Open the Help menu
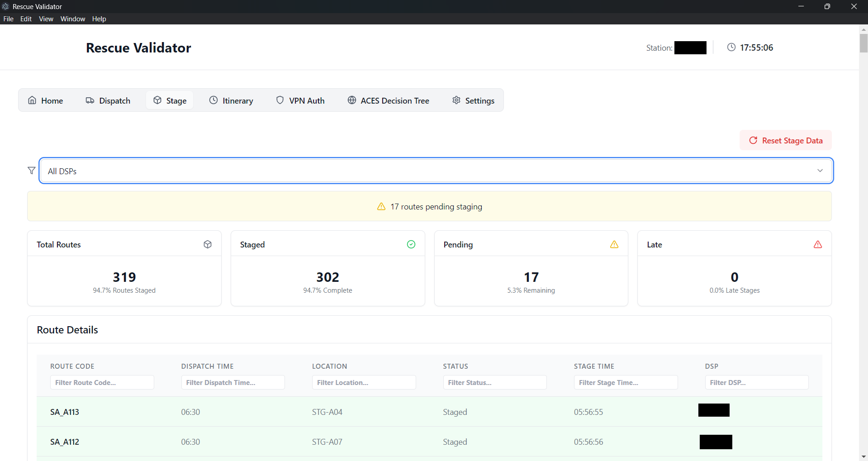Screen dimensions: 868x461 99,19
